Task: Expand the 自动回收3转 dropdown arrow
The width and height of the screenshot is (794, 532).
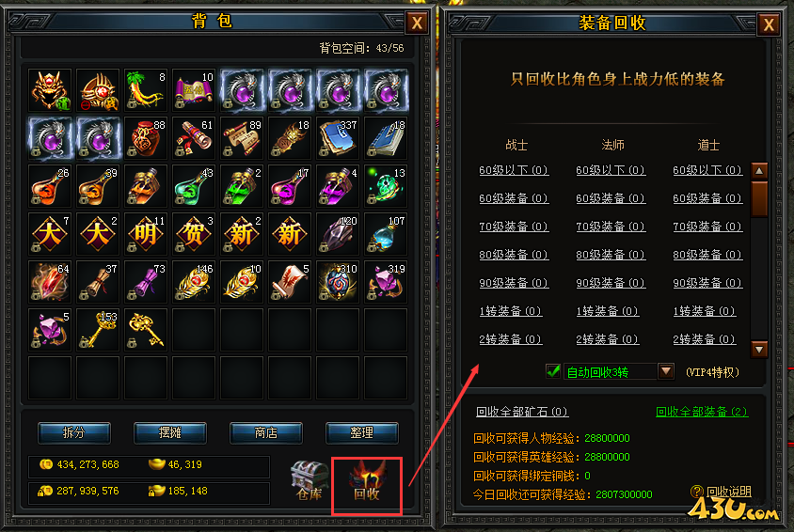Action: point(666,371)
